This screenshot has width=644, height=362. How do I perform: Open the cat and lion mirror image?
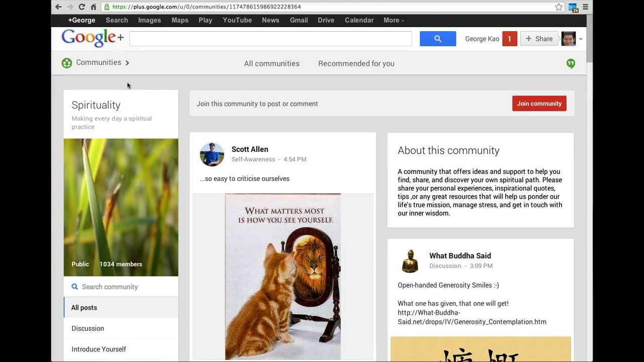pos(283,277)
